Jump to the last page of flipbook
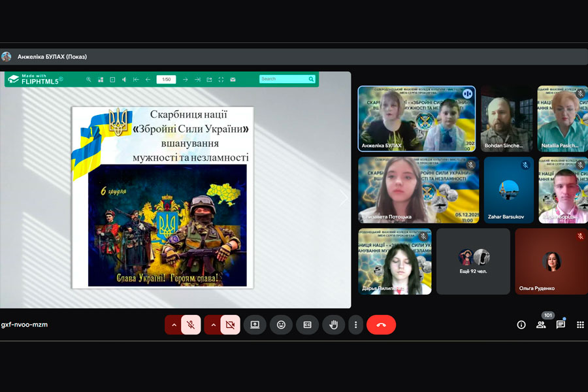Image resolution: width=588 pixels, height=392 pixels. pos(197,80)
